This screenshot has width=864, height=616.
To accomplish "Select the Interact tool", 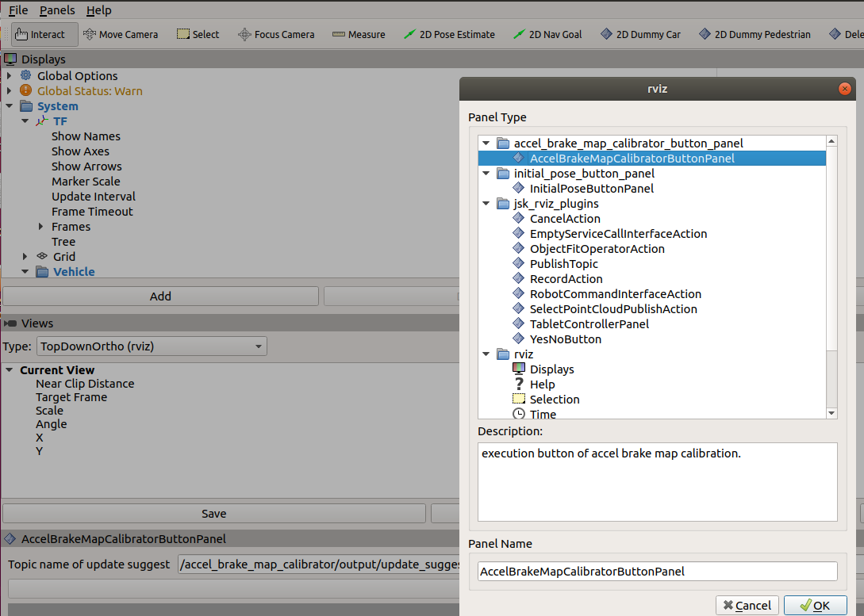I will point(40,34).
